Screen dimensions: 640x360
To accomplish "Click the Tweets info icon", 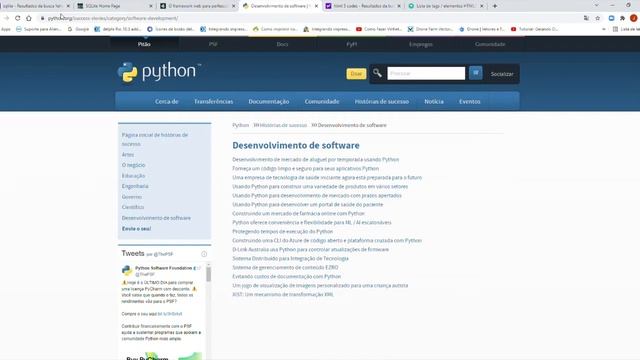I will coord(204,254).
